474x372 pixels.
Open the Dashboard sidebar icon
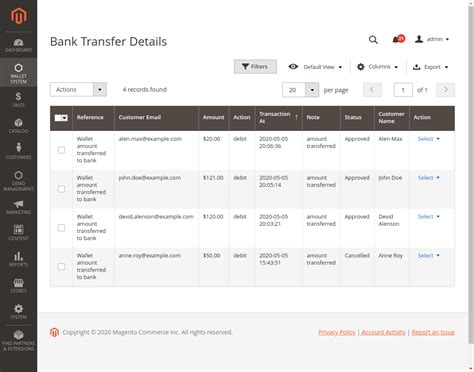pyautogui.click(x=18, y=46)
